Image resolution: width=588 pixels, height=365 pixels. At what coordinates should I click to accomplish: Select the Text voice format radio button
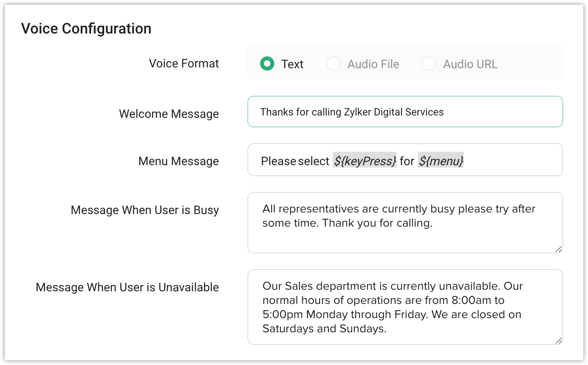tap(267, 63)
